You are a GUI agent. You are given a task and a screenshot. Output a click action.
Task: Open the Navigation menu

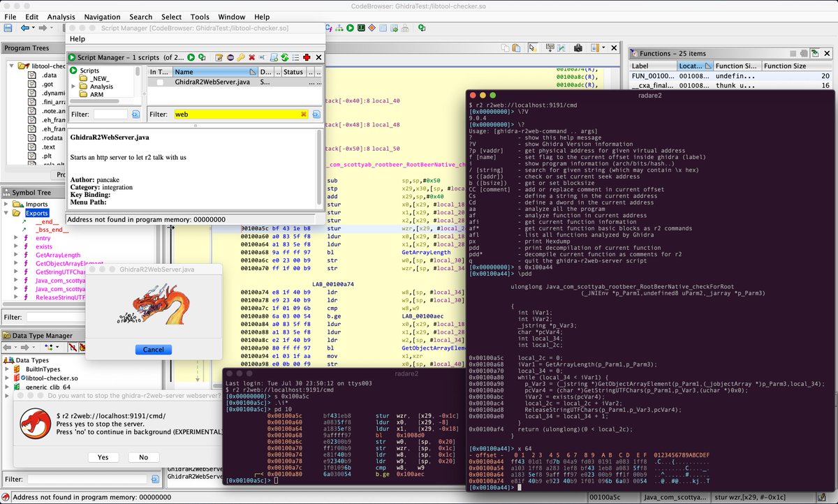click(x=102, y=17)
